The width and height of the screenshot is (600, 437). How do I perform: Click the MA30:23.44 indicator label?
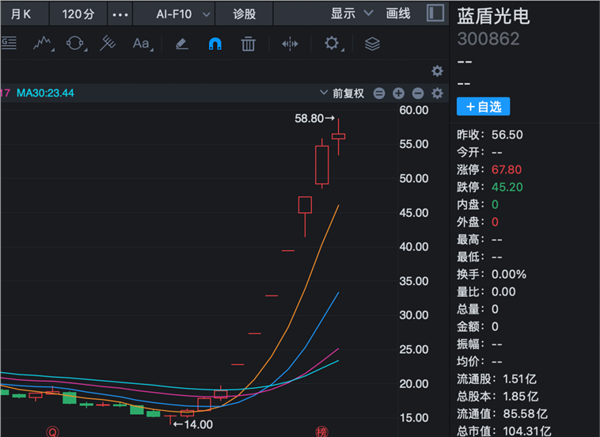click(x=45, y=93)
